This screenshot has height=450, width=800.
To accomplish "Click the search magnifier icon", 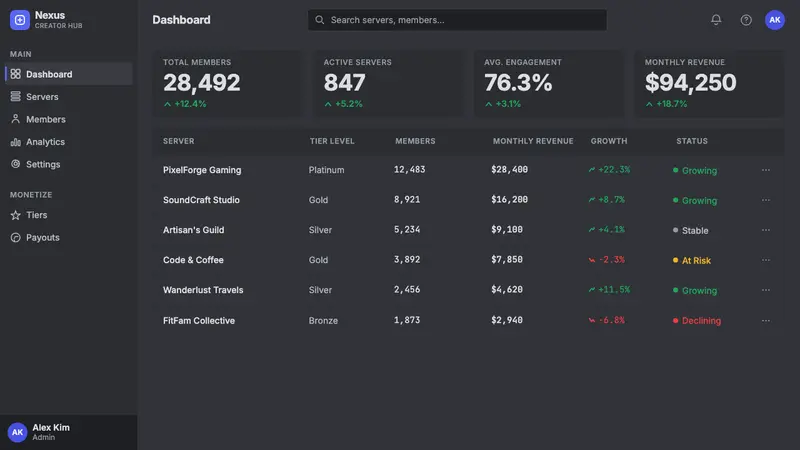I will pyautogui.click(x=319, y=20).
